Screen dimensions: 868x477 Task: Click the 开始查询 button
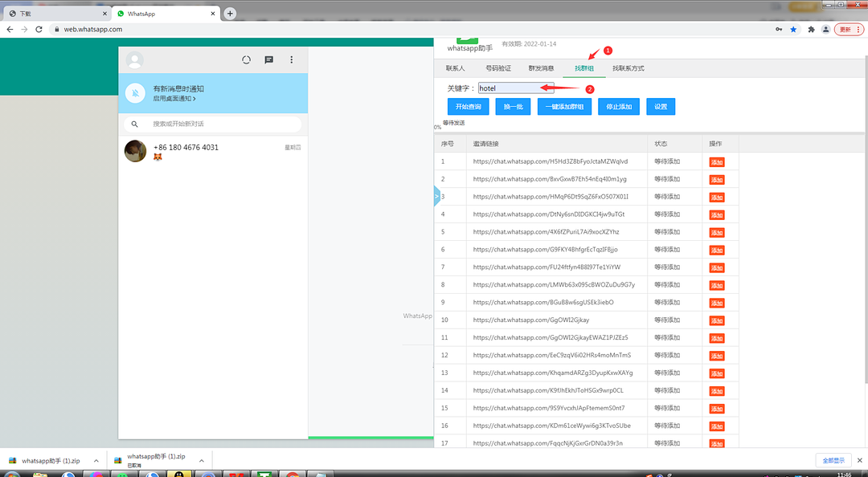point(469,107)
